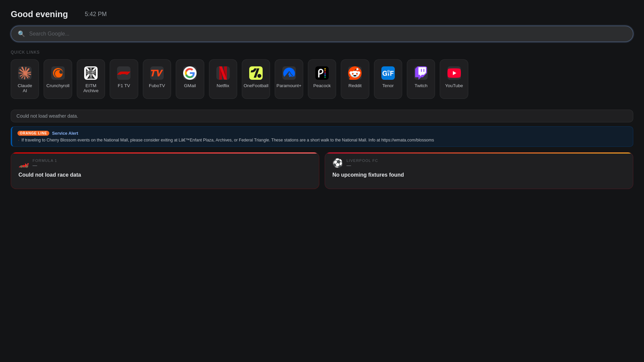
Task: Open the Tenor GIF icon
Action: coord(388,73)
